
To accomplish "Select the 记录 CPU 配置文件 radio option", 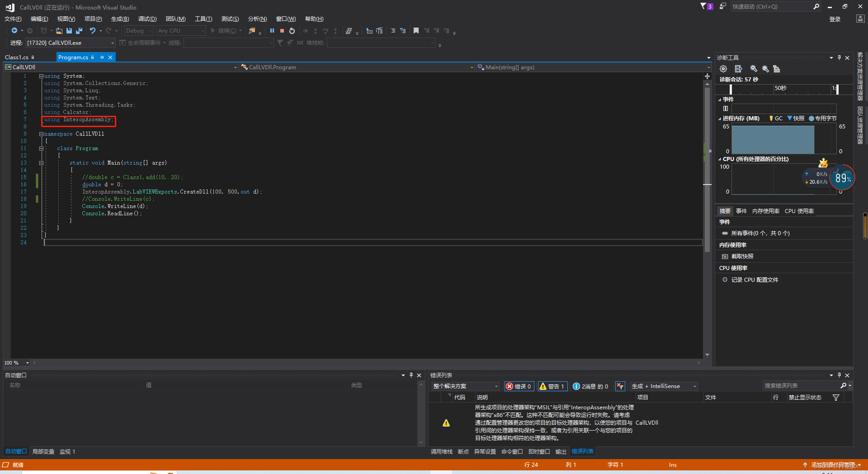I will [x=725, y=280].
